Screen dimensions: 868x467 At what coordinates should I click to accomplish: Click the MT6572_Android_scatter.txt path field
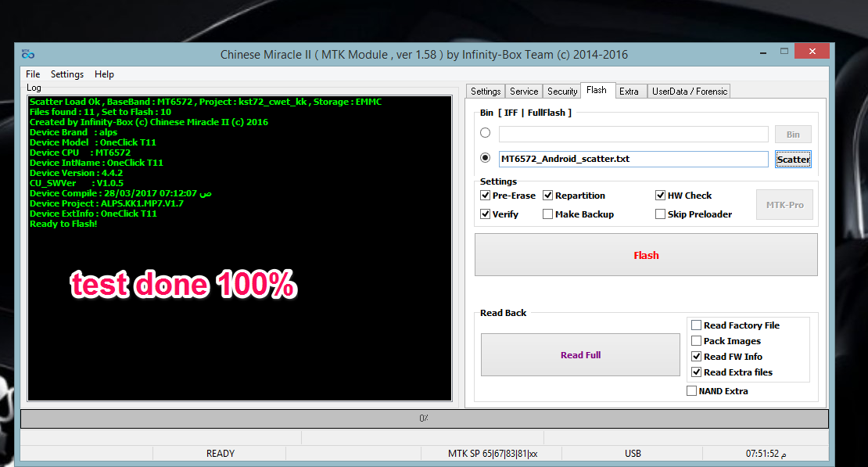(x=633, y=159)
